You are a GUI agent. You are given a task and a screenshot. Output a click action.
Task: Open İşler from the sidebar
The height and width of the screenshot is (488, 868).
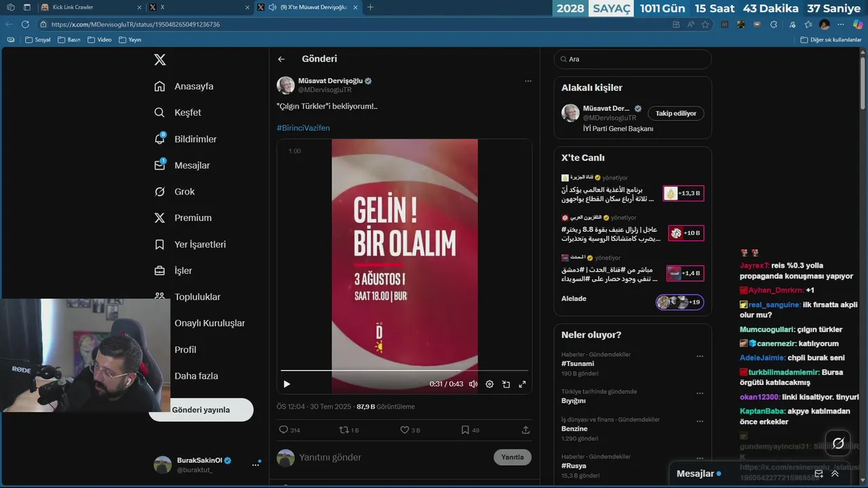pos(173,270)
